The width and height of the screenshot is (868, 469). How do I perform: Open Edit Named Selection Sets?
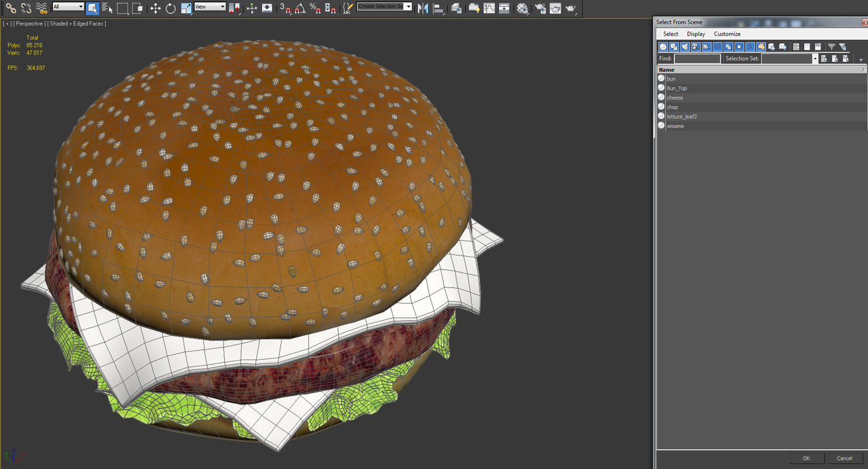(348, 8)
